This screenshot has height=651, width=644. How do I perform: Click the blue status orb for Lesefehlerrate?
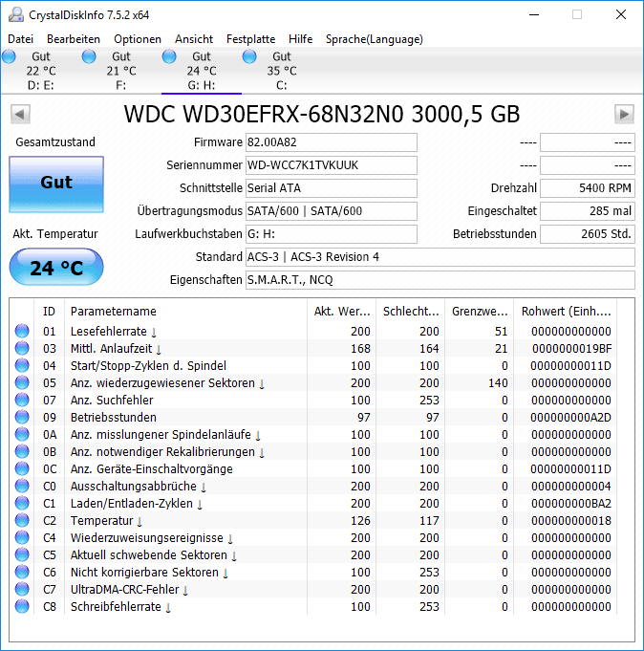(22, 331)
